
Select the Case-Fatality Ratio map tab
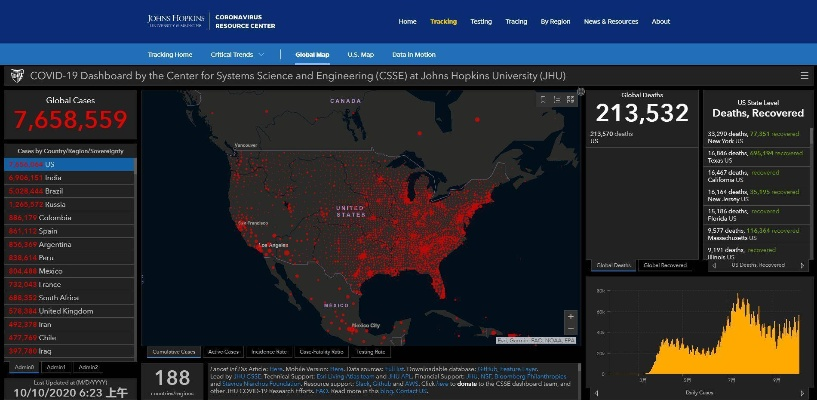[x=321, y=352]
